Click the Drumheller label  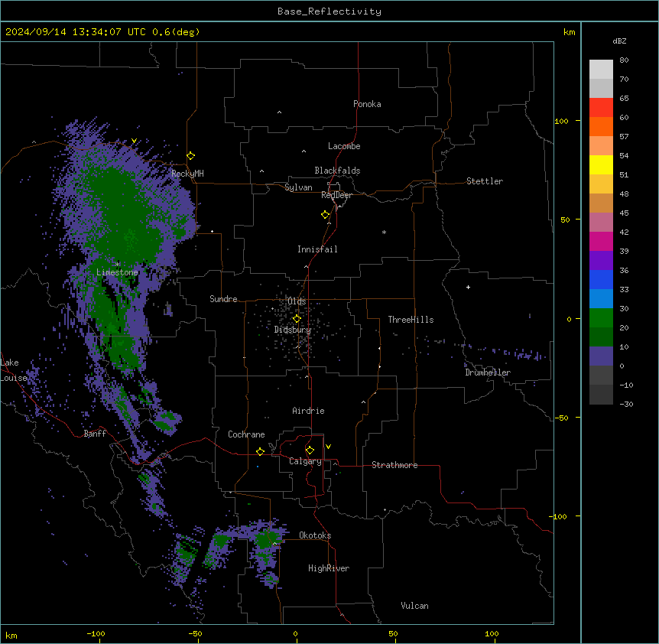pos(488,372)
